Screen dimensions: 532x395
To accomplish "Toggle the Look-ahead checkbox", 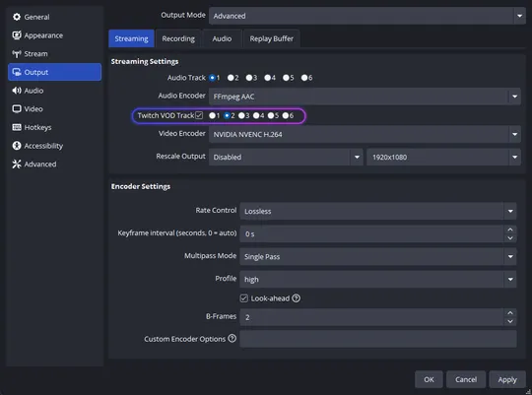I will 243,298.
